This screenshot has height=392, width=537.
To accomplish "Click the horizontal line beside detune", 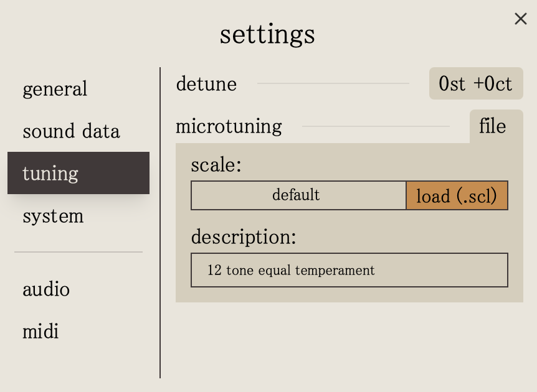I will [333, 83].
